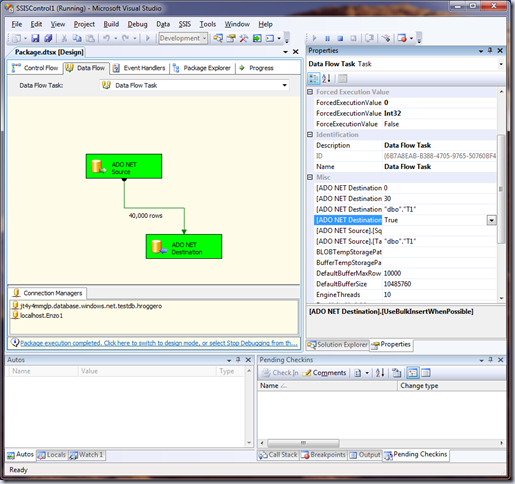
Task: Switch to the Progress tab
Action: point(257,68)
